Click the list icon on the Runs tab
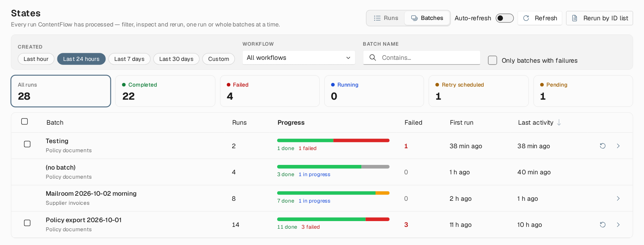Viewport: 644px width, 245px height. pos(377,18)
